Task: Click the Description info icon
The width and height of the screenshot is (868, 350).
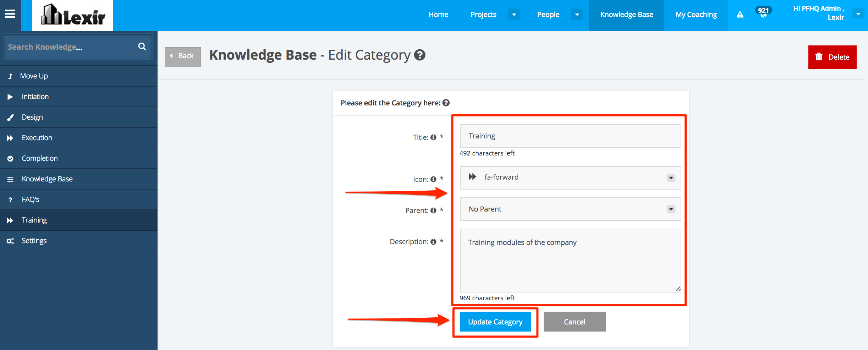Action: tap(433, 242)
